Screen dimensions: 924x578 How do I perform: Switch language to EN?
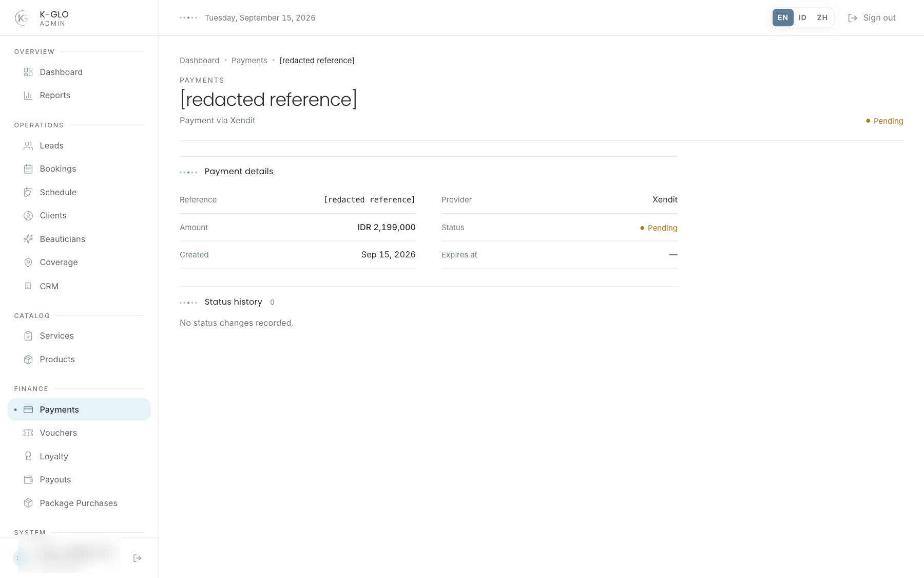[x=783, y=17]
